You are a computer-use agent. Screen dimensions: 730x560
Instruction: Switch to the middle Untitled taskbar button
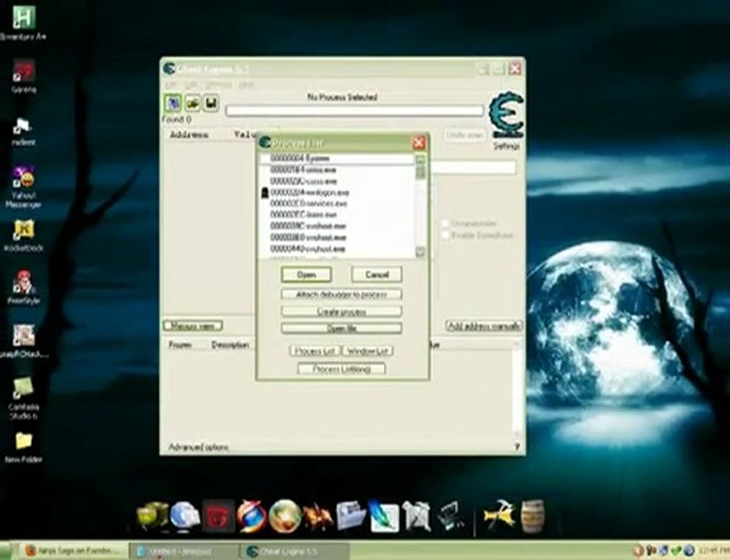[185, 551]
